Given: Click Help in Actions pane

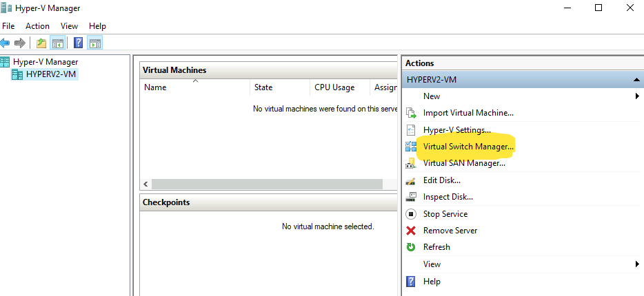Looking at the screenshot, I should pyautogui.click(x=432, y=282).
